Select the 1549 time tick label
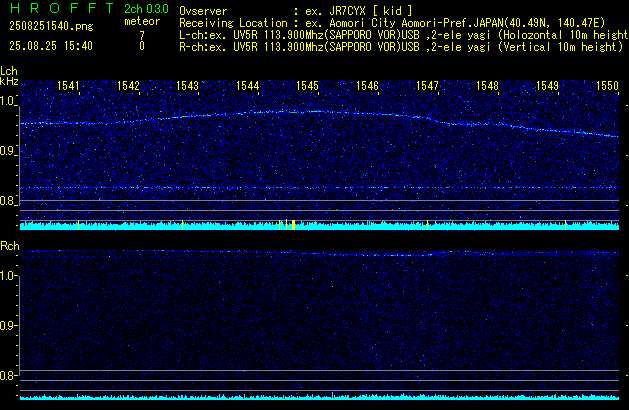This screenshot has height=410, width=629. pyautogui.click(x=547, y=86)
